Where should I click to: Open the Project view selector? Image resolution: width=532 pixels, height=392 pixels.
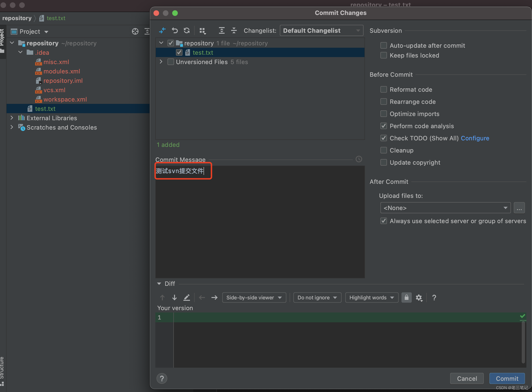point(34,32)
